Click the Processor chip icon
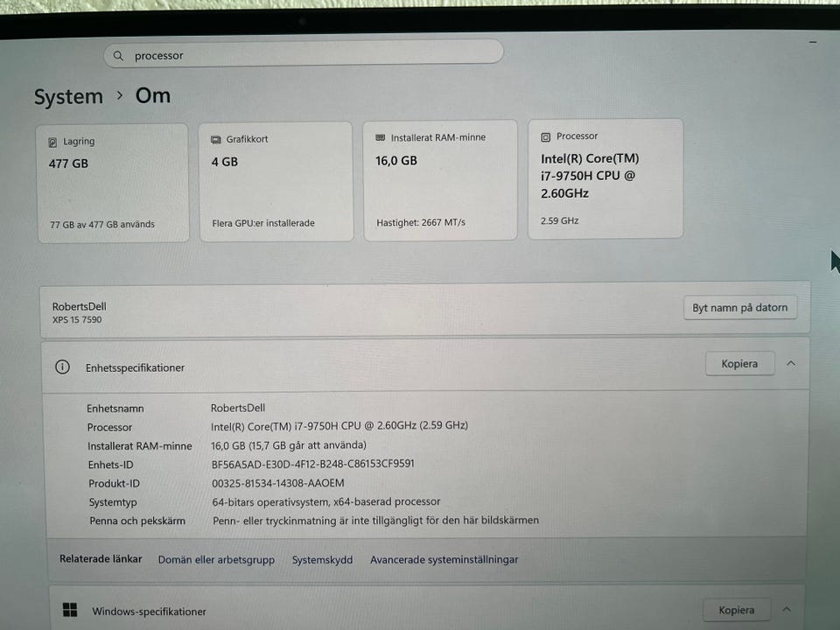This screenshot has width=840, height=630. point(545,137)
